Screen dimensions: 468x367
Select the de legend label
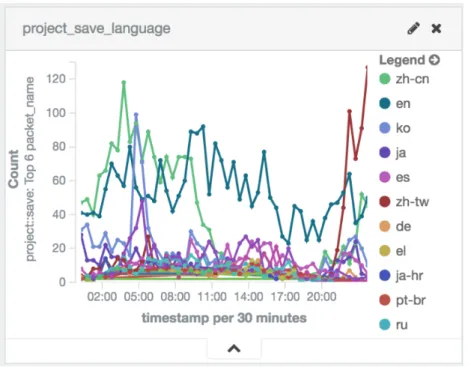[x=403, y=226]
